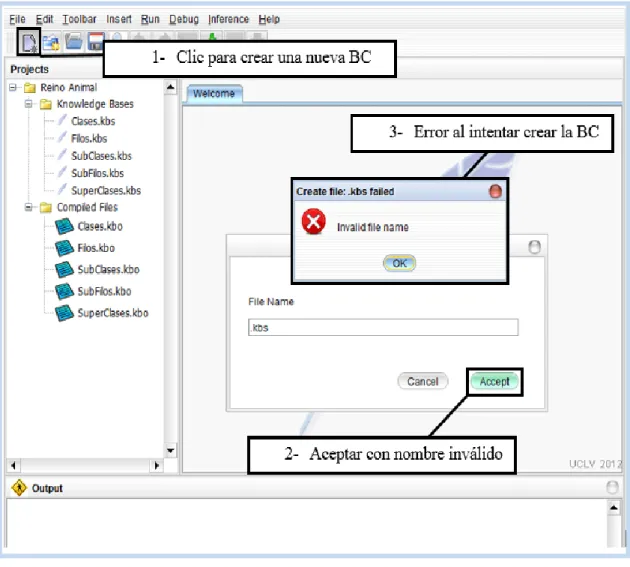Click Output panel scroll up arrow
Viewport: 630px width, 567px height.
(x=614, y=508)
